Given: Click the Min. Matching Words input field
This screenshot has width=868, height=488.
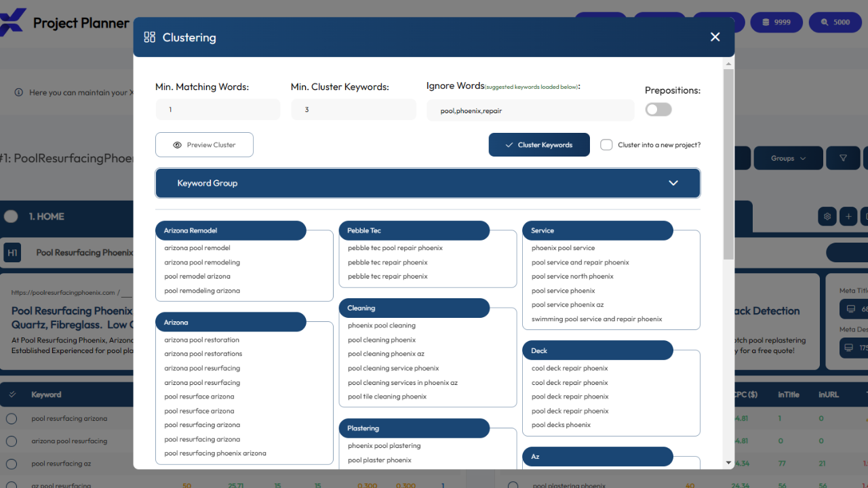Looking at the screenshot, I should [x=218, y=109].
